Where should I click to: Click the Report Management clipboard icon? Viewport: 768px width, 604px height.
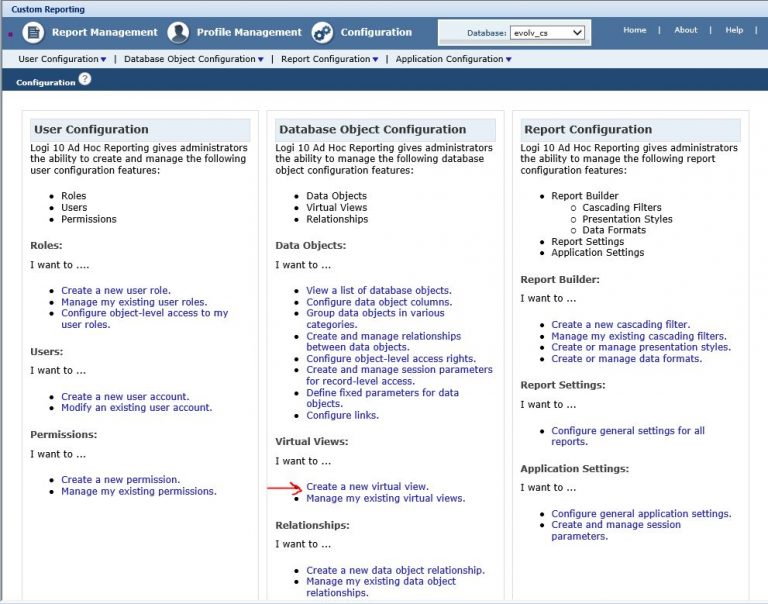point(33,32)
